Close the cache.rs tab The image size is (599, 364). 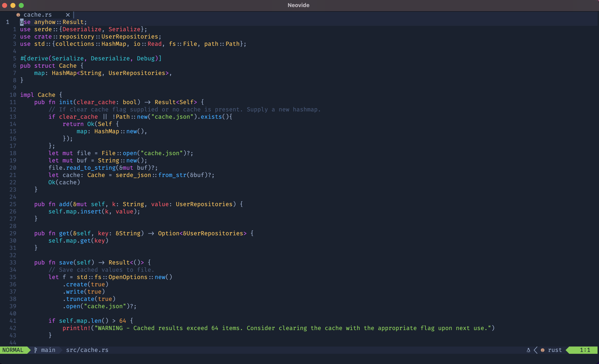(x=68, y=15)
